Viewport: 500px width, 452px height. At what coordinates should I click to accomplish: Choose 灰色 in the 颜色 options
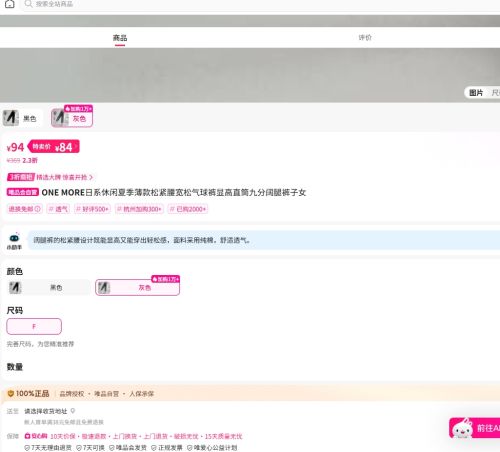[138, 287]
